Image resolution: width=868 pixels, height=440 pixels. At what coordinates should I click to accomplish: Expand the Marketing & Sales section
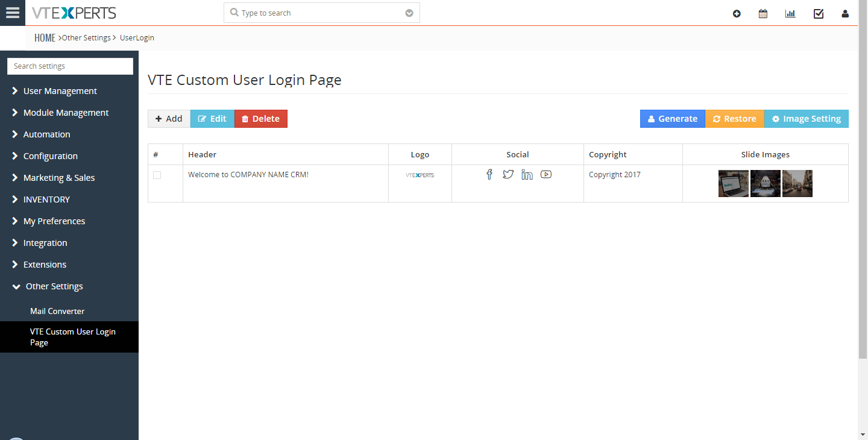tap(58, 177)
